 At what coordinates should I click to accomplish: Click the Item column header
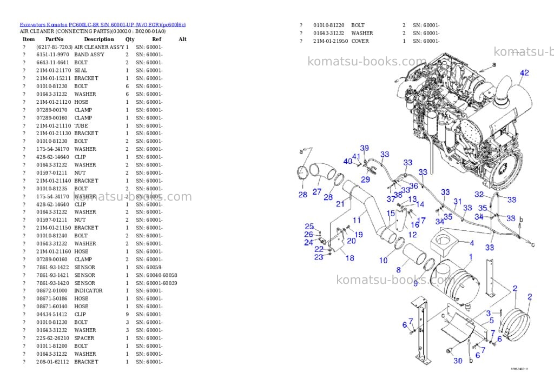(29, 39)
